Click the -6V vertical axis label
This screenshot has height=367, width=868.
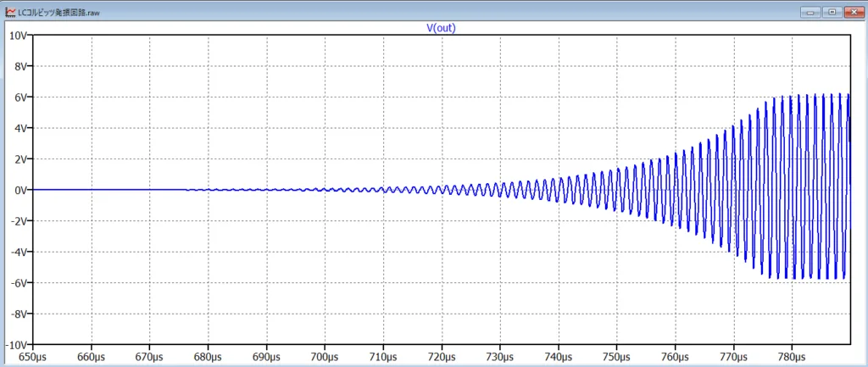click(x=19, y=283)
